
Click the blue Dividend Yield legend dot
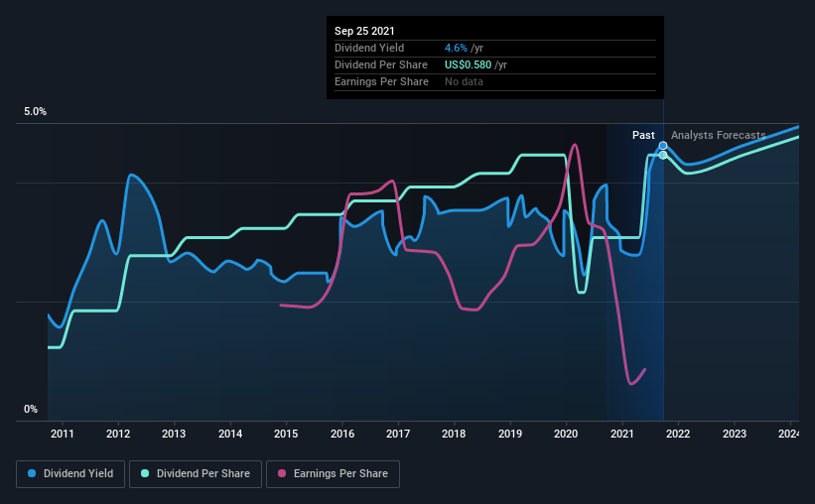pos(32,473)
